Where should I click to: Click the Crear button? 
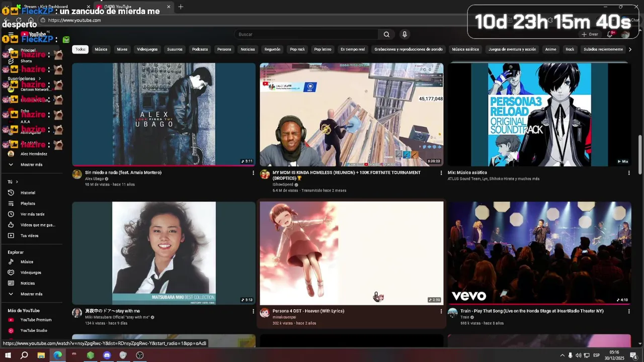[x=590, y=34]
